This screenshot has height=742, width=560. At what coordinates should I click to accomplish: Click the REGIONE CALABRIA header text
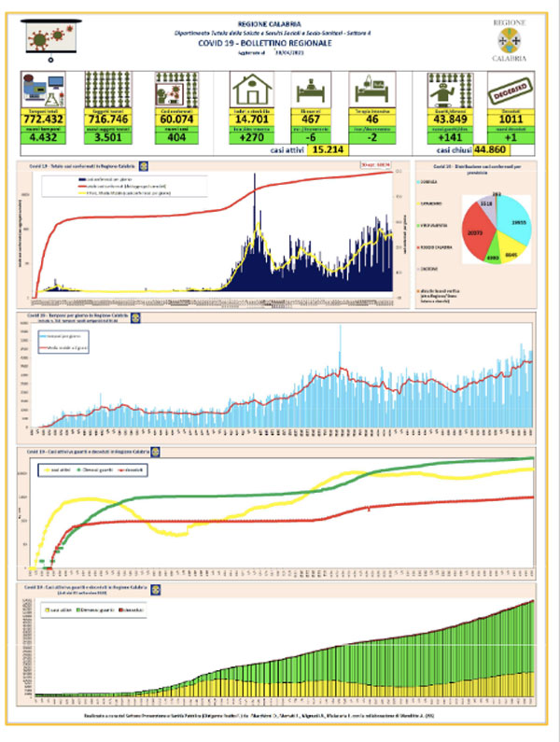(270, 23)
